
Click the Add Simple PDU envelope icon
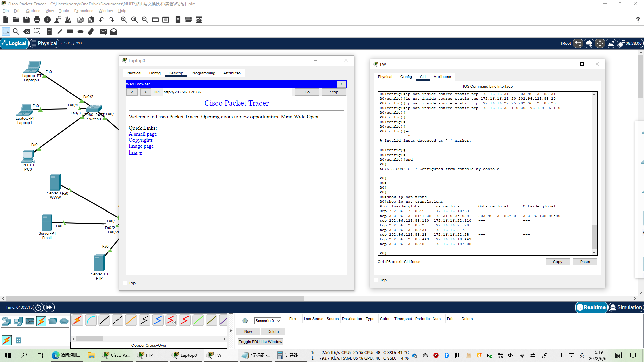[103, 32]
